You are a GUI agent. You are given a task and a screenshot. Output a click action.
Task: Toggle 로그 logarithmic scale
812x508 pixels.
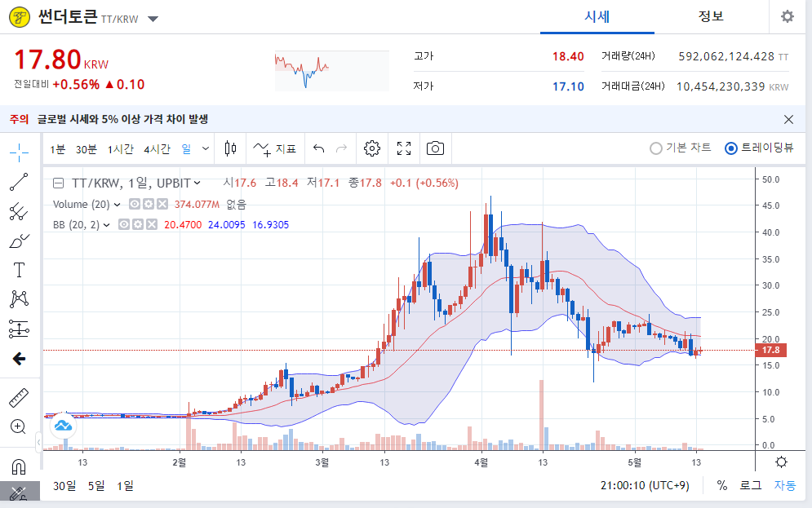tap(750, 486)
